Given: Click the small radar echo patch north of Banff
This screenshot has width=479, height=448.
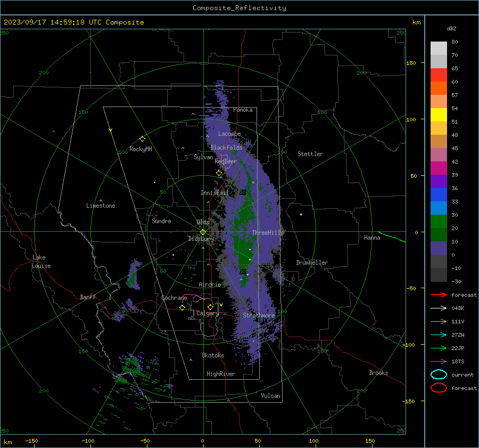Looking at the screenshot, I should (134, 275).
